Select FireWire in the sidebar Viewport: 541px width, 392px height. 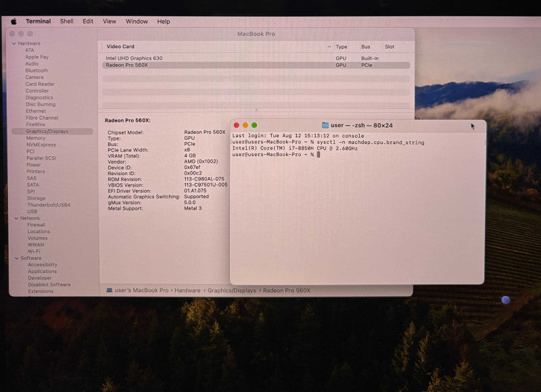pos(36,124)
